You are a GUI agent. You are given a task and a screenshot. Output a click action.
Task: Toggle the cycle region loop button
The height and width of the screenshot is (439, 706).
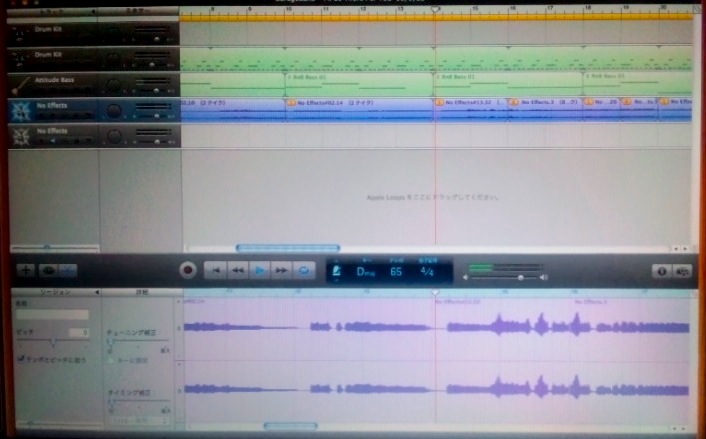pos(304,271)
